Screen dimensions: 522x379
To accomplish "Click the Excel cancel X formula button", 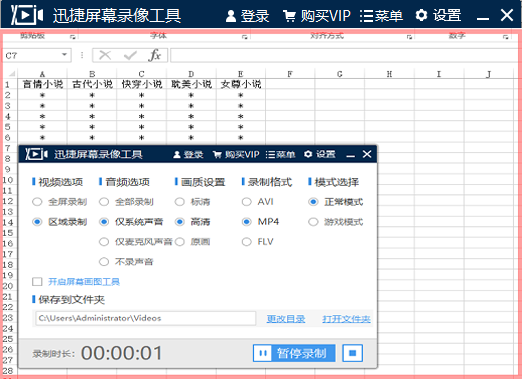I will coord(105,55).
